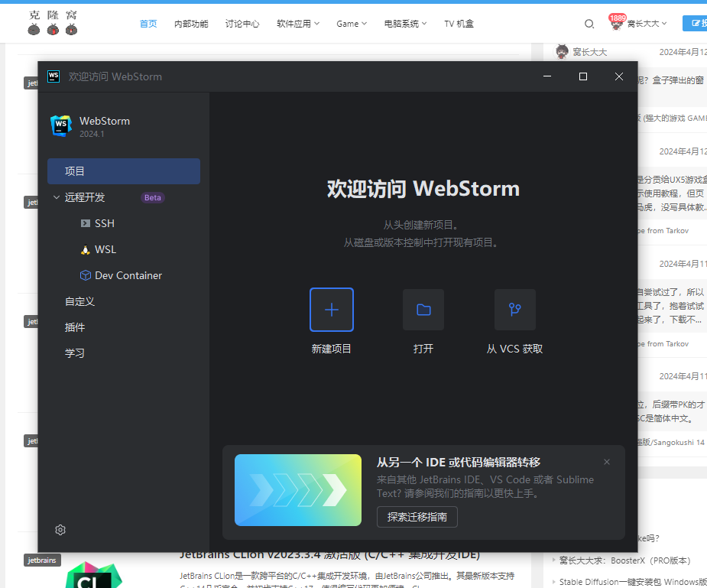The image size is (707, 588).
Task: Click the Dev Container cube icon
Action: click(x=85, y=275)
